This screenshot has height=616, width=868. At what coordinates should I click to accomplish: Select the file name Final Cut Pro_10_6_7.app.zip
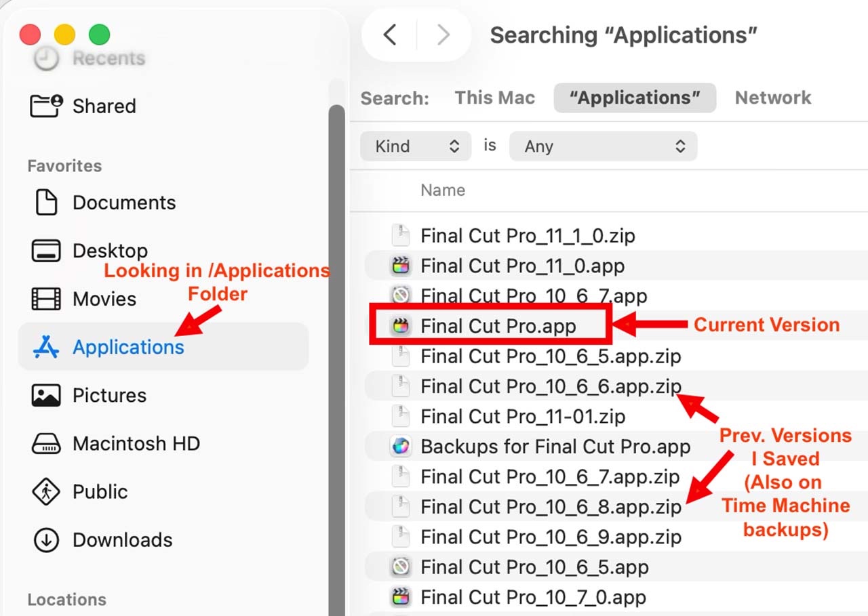click(x=551, y=477)
